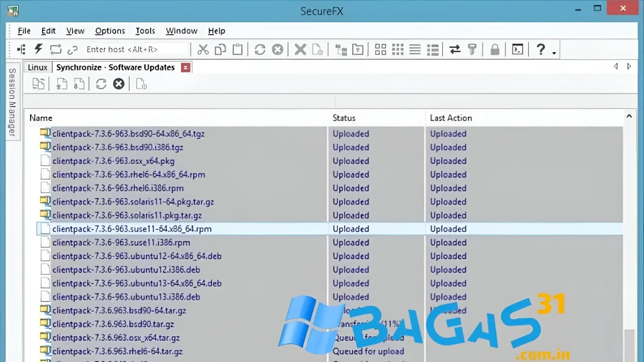
Task: Click the Synchronize arrows icon
Action: 455,50
